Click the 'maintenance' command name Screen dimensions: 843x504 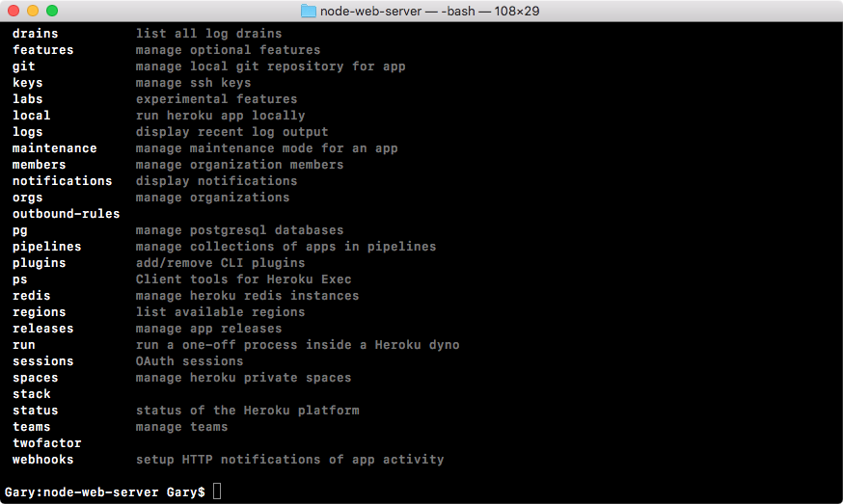(54, 148)
